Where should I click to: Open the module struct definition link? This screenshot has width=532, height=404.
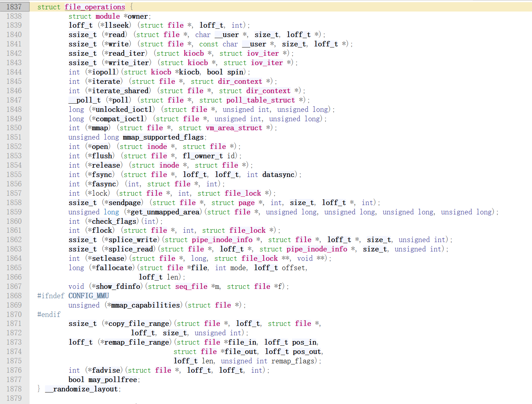[107, 16]
